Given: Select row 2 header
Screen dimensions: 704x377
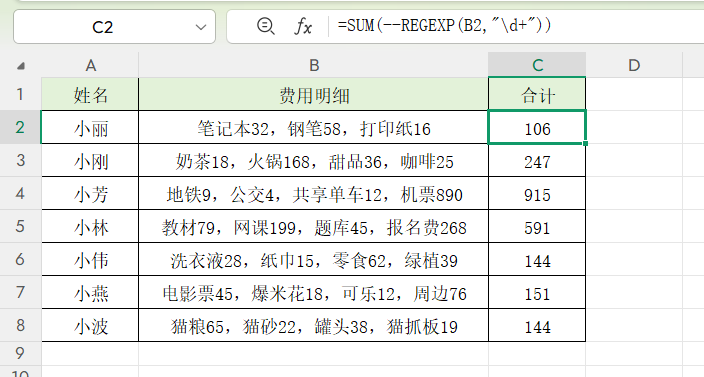Looking at the screenshot, I should [20, 127].
